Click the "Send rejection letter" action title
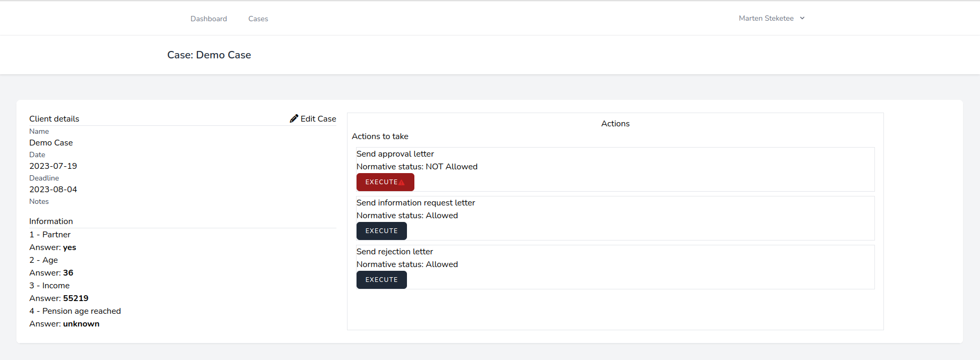The height and width of the screenshot is (360, 980). [x=395, y=252]
